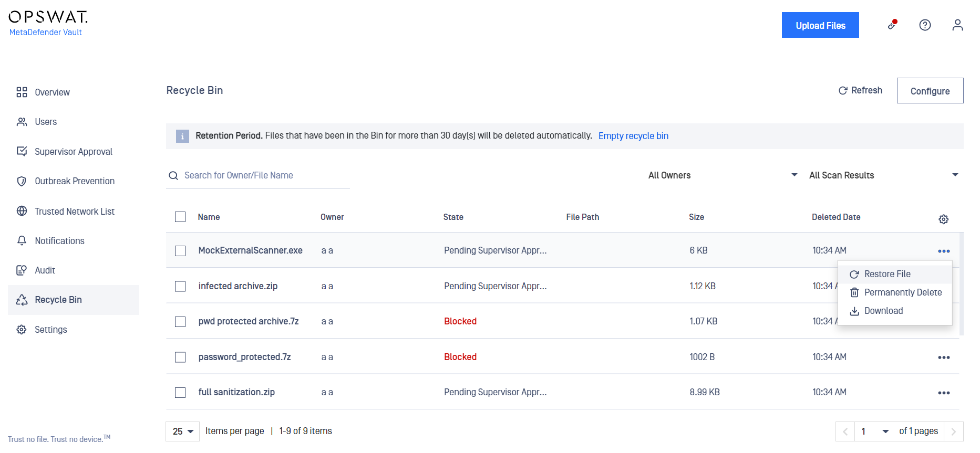Go to the previous page arrow

tap(845, 431)
